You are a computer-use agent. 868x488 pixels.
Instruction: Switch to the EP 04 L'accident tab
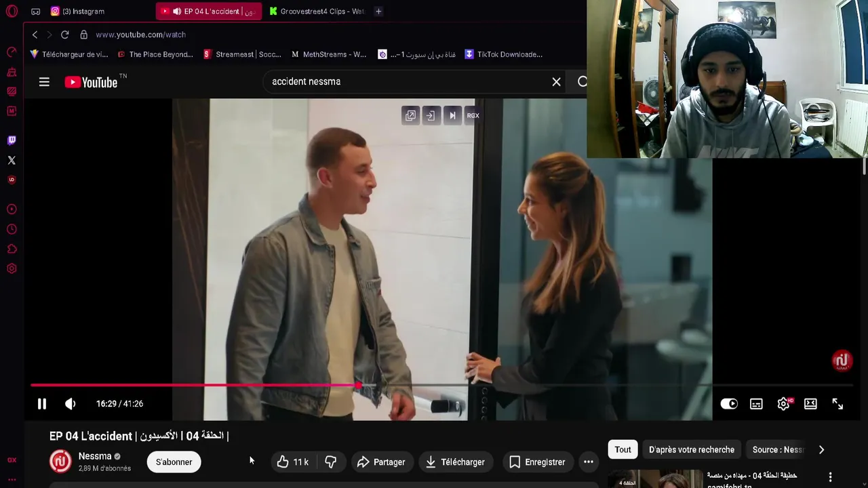[209, 12]
